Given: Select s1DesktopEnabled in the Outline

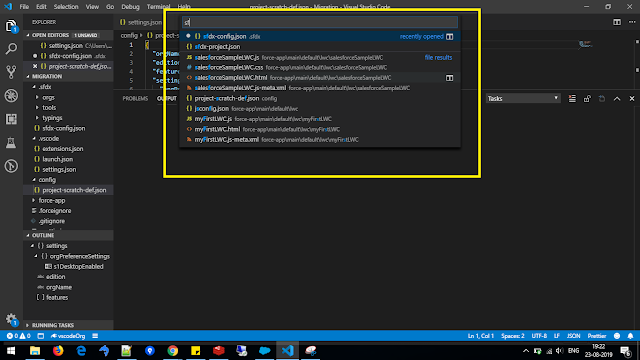Looking at the screenshot, I should (78, 267).
